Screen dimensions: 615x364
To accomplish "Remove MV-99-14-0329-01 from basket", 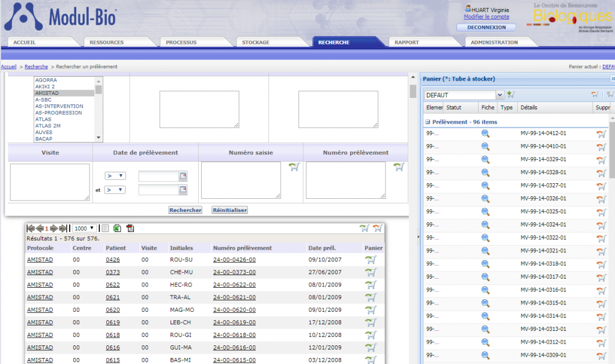I will pyautogui.click(x=600, y=160).
